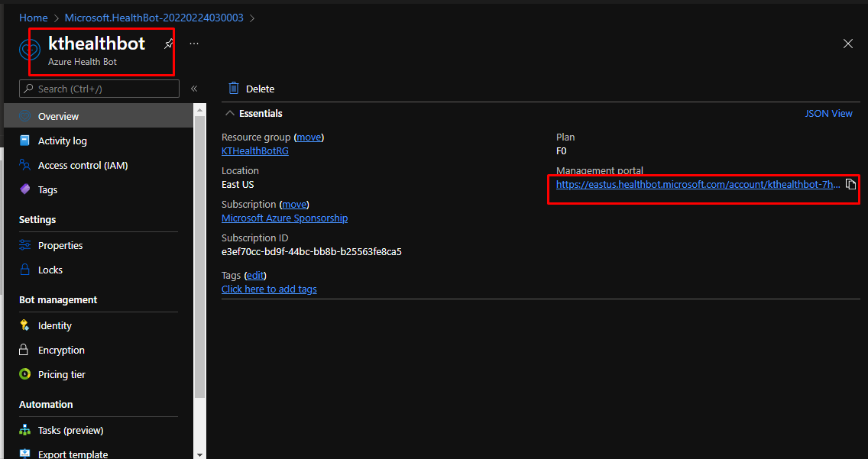Select Properties in the Settings section

(x=60, y=246)
